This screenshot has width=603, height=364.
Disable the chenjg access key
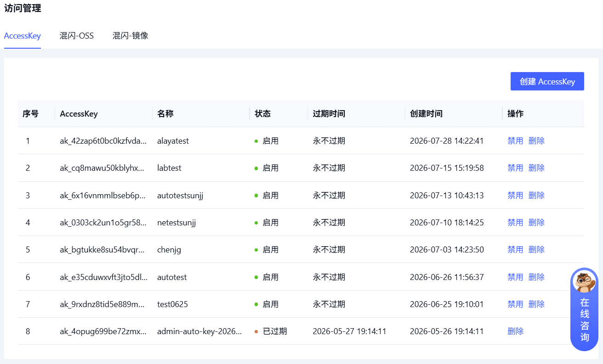click(515, 250)
